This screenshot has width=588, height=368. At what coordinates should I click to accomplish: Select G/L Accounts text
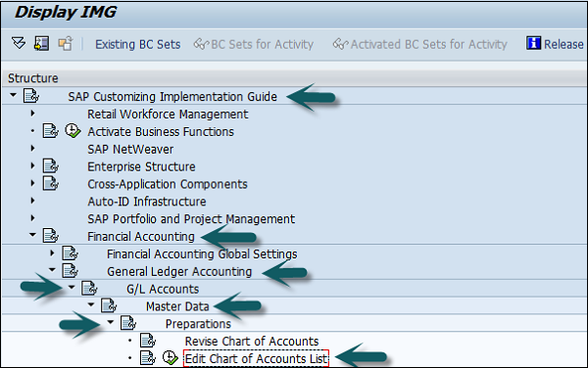[x=163, y=289]
